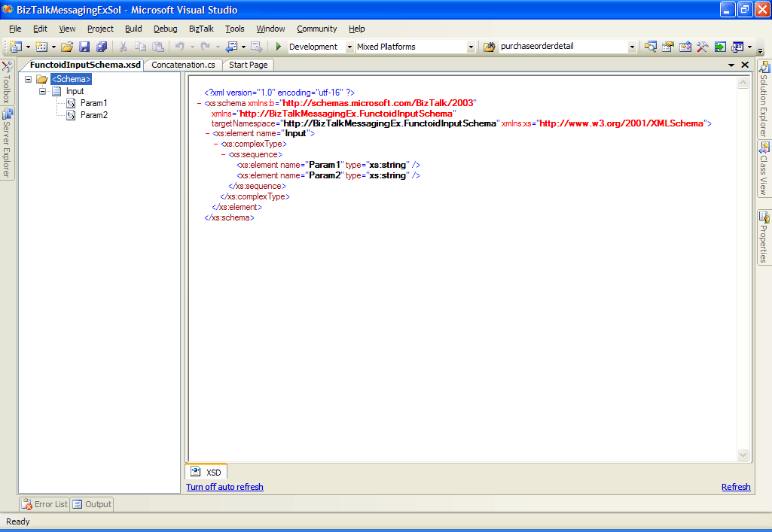Click the Open File folder icon
The height and width of the screenshot is (532, 772).
pos(67,47)
